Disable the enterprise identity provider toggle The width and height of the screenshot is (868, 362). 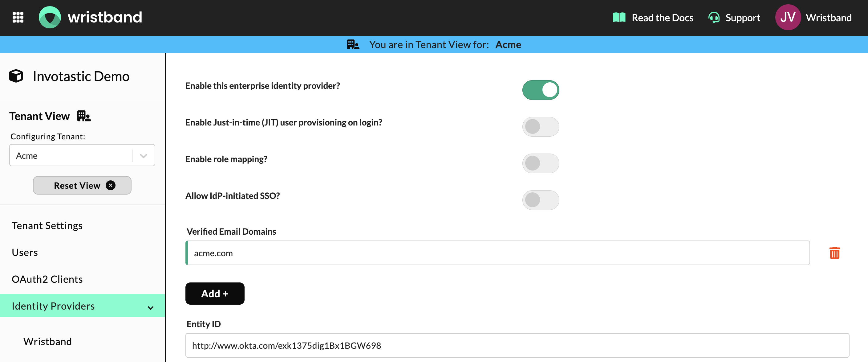coord(541,90)
